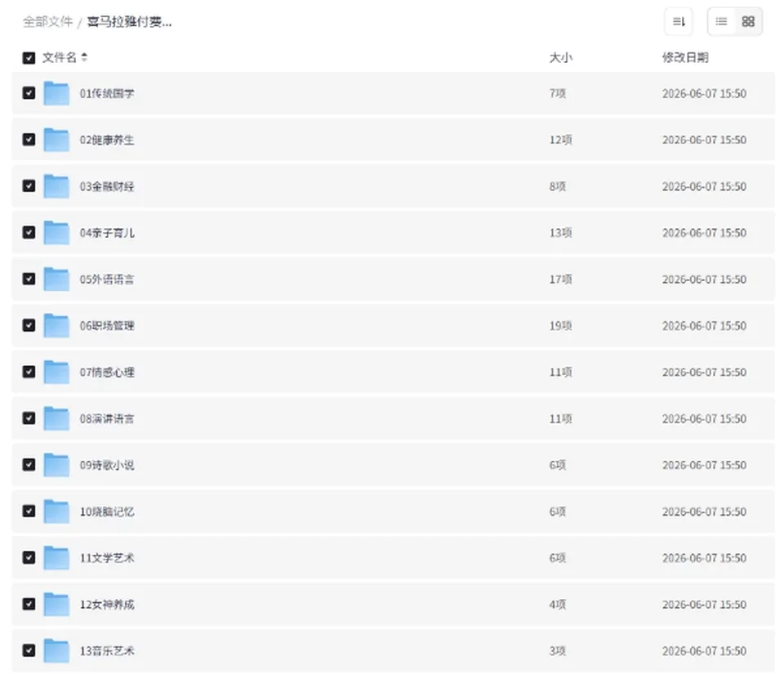Click the folder icon for 03金融财经
Viewport: 784px width, 679px height.
click(56, 186)
